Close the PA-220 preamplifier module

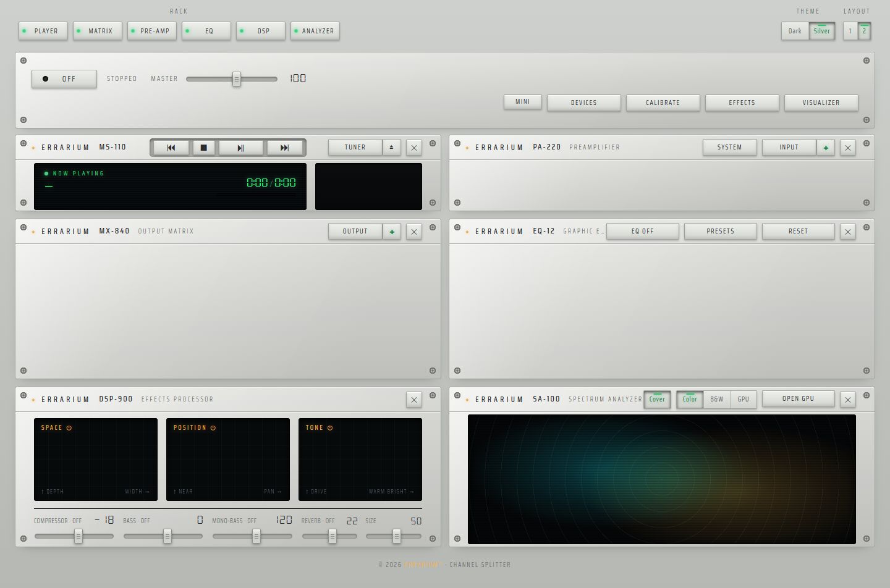(x=848, y=148)
